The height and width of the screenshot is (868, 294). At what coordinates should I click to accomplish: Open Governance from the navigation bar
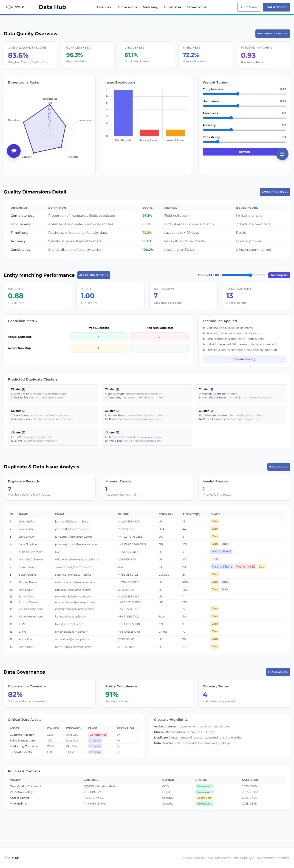coord(196,7)
